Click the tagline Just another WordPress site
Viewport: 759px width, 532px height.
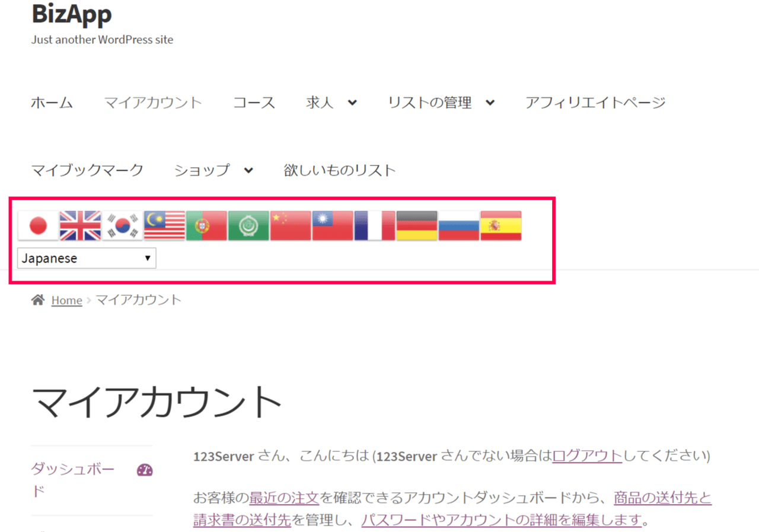102,40
